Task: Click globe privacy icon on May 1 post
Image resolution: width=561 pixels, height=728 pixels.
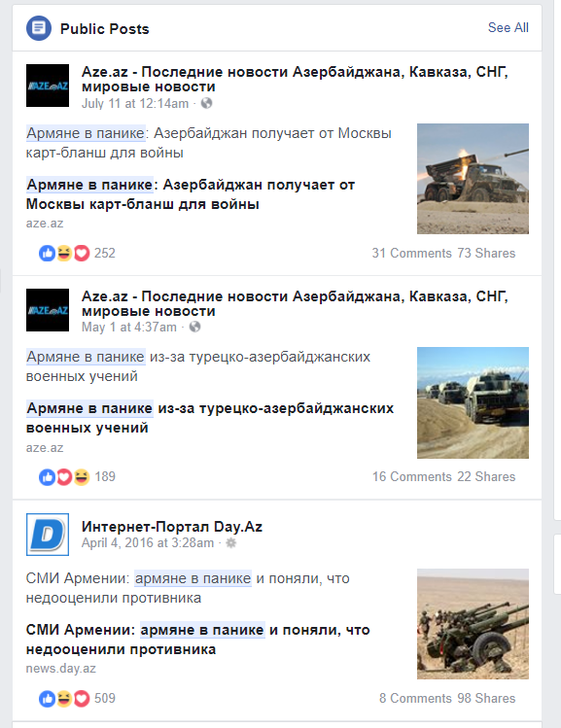Action: 195,327
